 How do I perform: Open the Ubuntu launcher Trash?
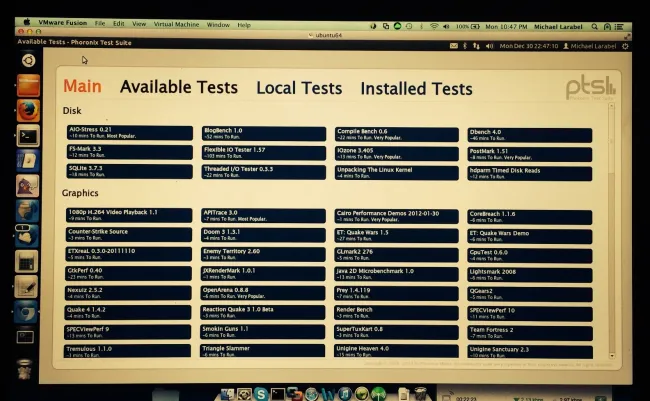pyautogui.click(x=24, y=369)
